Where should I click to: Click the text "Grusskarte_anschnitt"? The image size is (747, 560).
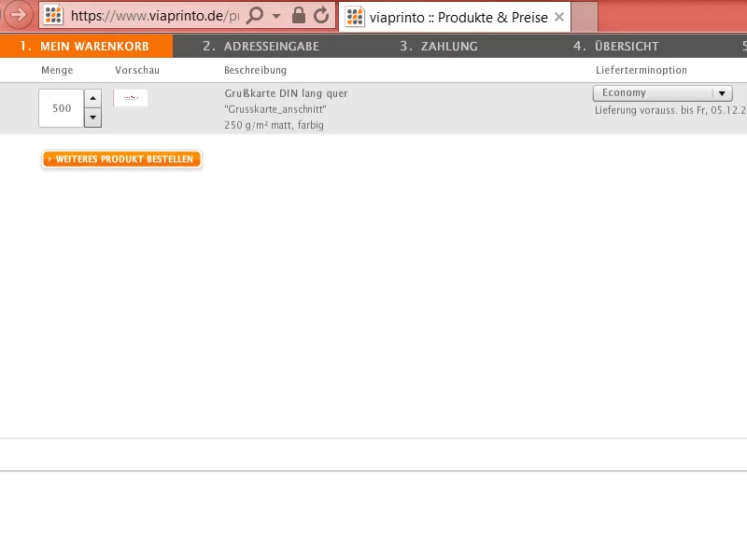[x=275, y=109]
